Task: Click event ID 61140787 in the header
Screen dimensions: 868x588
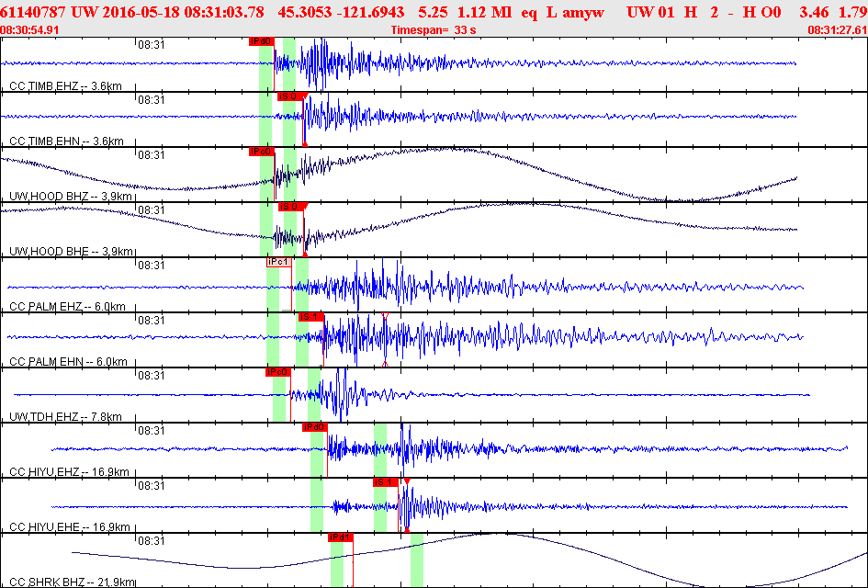Action: 33,12
